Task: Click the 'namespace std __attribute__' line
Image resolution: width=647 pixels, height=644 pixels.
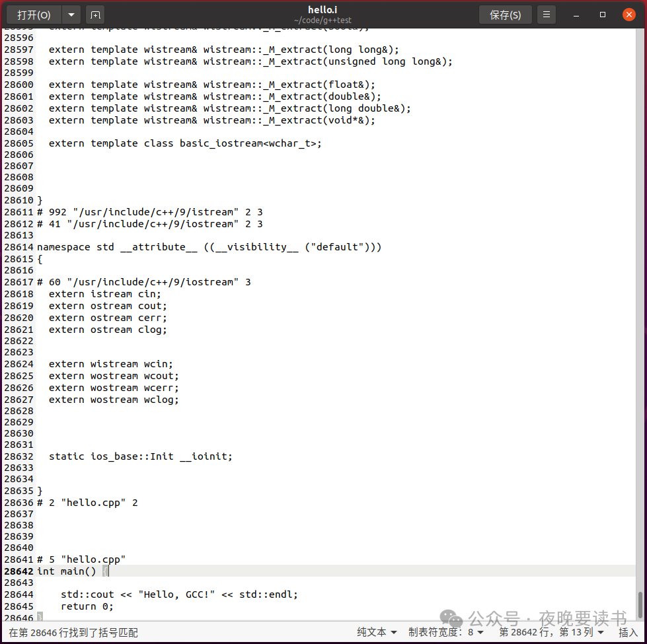Action: 209,247
